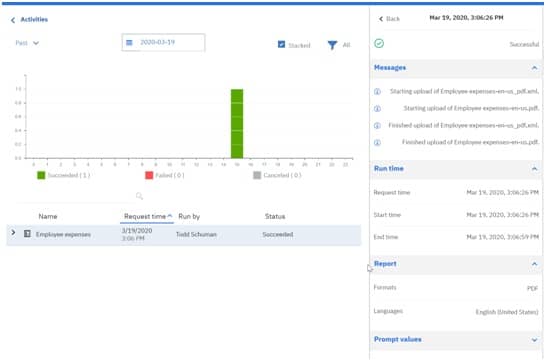Viewport: 546px width, 361px height.
Task: Click the 2020-03-19 date input field
Action: (163, 42)
